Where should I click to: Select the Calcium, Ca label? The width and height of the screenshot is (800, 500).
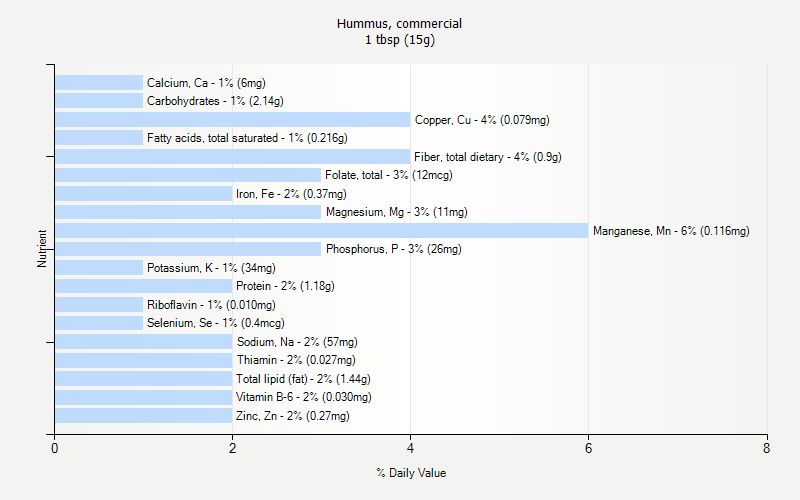coord(206,83)
